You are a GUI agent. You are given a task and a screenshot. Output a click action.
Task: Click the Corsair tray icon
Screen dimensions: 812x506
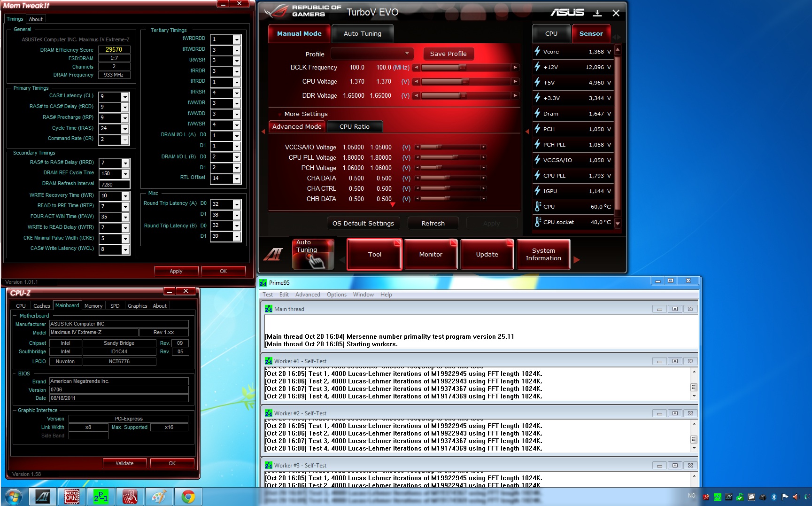click(751, 497)
